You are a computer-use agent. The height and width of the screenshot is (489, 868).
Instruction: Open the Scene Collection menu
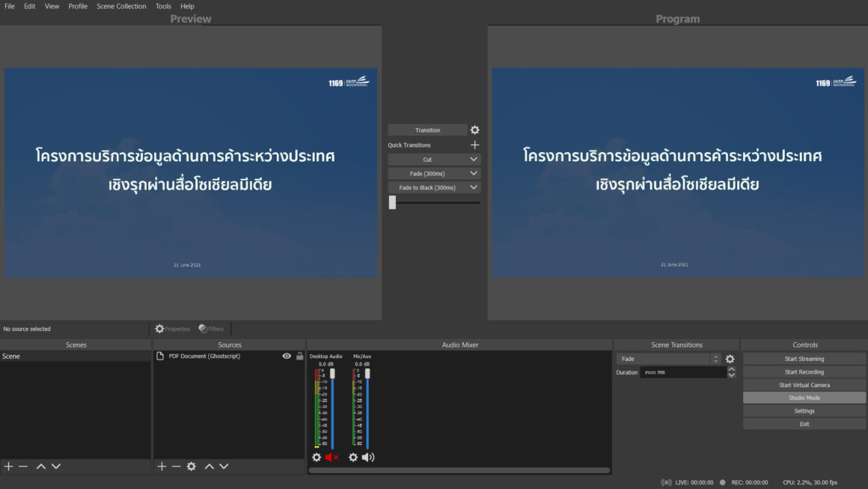tap(121, 6)
